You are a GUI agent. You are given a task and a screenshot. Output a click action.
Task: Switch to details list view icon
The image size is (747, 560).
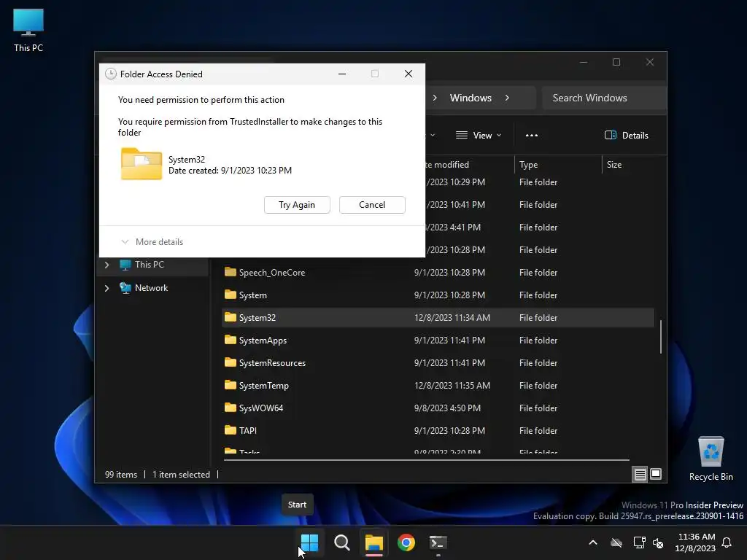[640, 474]
